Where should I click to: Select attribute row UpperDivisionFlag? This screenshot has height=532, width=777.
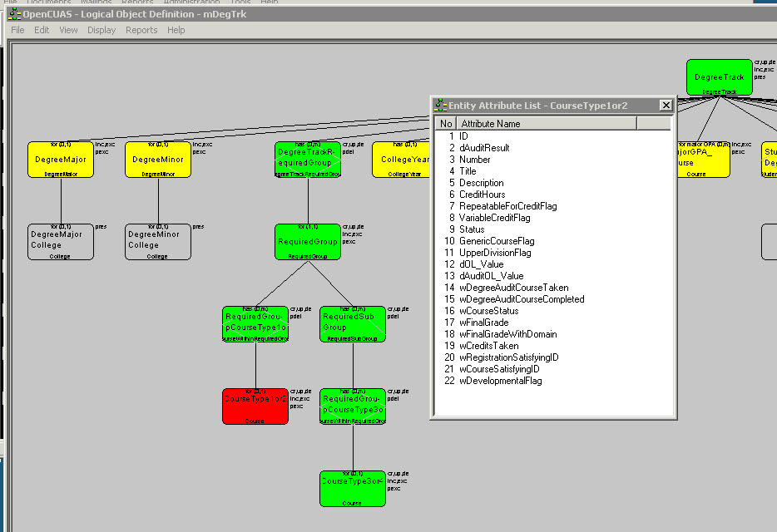[553, 253]
